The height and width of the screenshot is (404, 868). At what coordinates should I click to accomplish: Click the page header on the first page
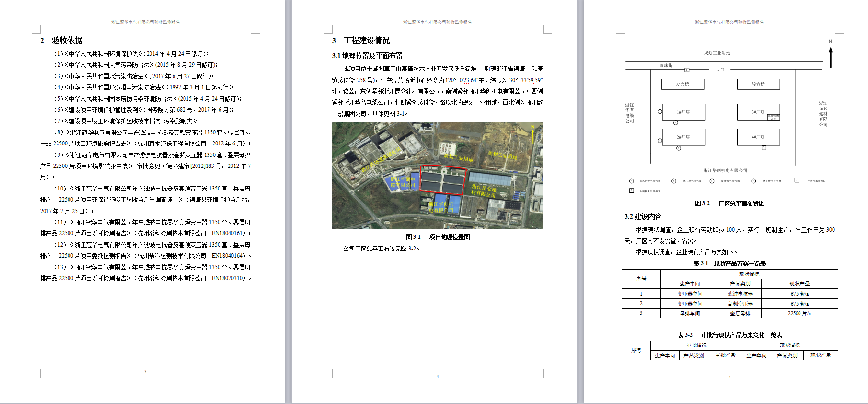pos(146,22)
